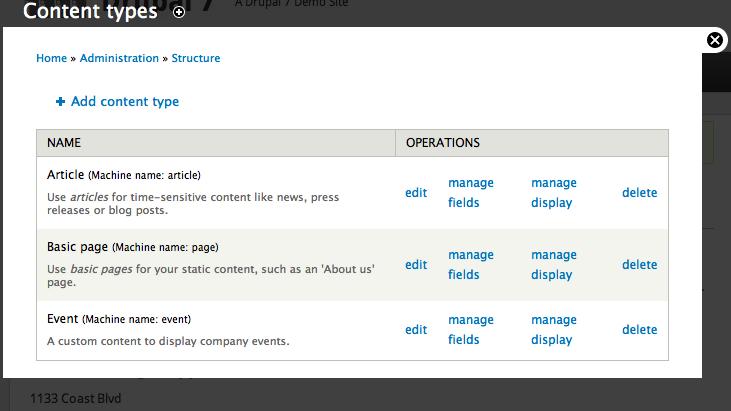Manage fields for Article
731x411 pixels.
tap(471, 193)
